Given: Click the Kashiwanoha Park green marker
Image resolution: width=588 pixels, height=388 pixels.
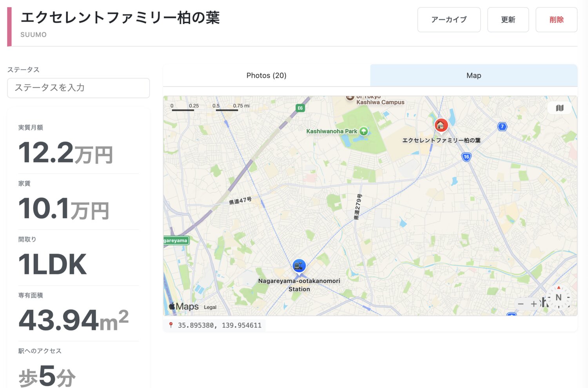Looking at the screenshot, I should click(363, 131).
